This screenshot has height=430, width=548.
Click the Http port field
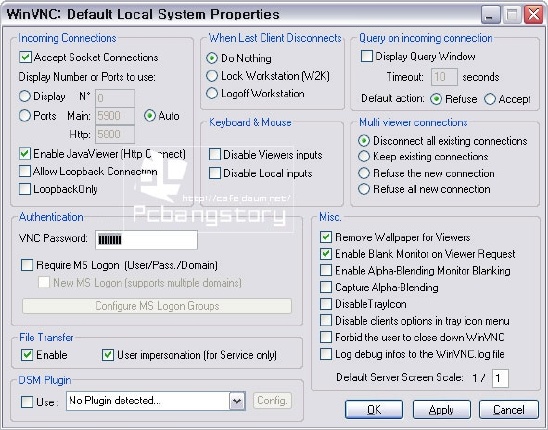coord(115,135)
